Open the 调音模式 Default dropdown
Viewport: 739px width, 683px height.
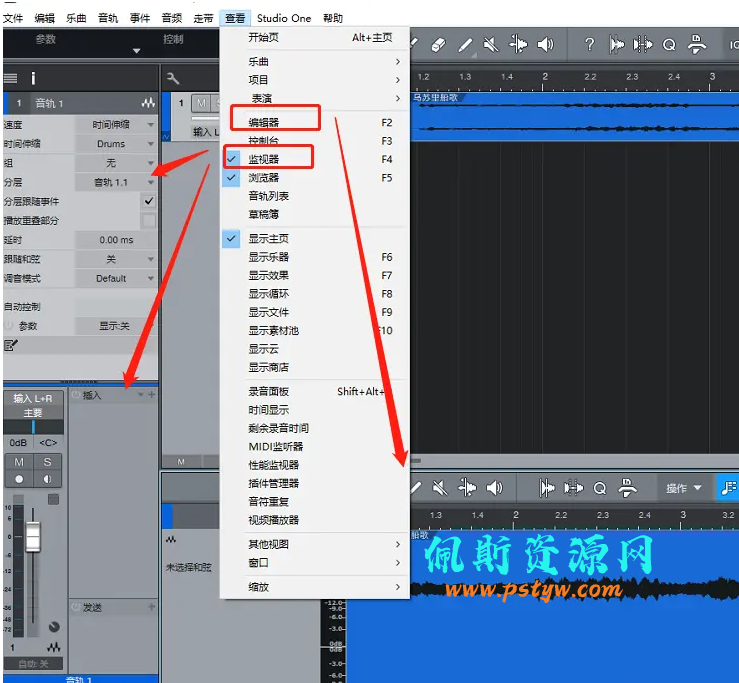pyautogui.click(x=116, y=279)
